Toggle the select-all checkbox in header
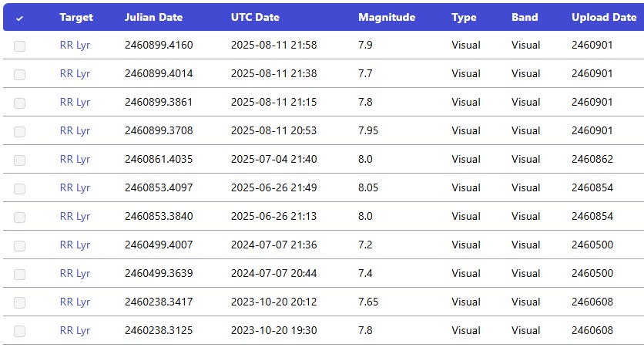The image size is (644, 351). pyautogui.click(x=19, y=18)
